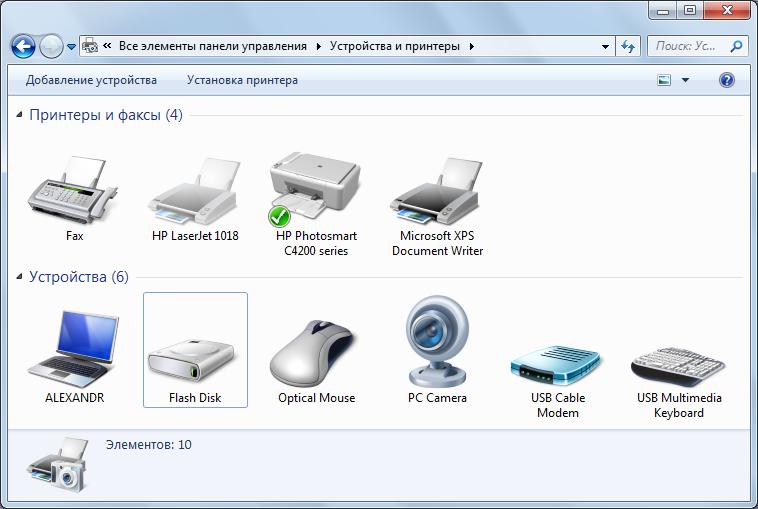Collapse the 'Принтеры и факсы' group

coord(19,115)
